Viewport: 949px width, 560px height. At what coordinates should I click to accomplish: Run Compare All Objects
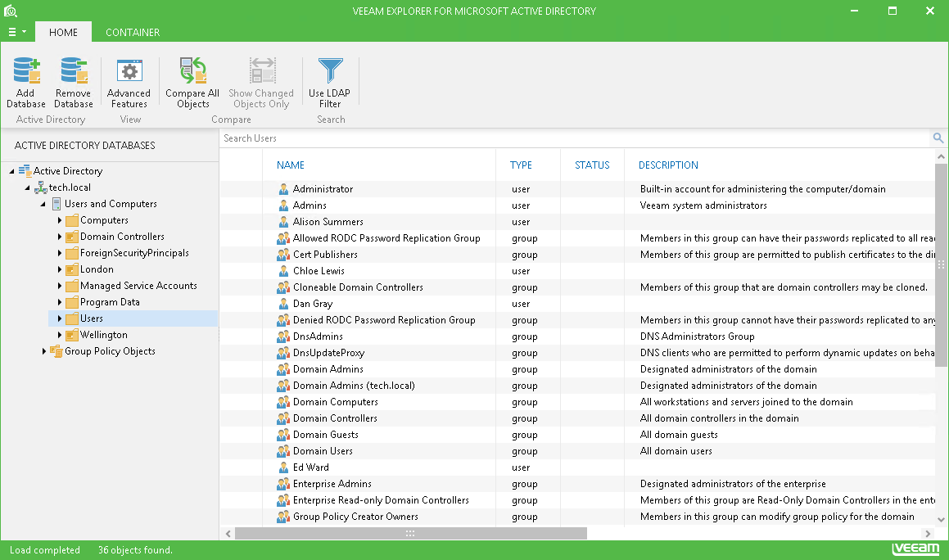(192, 83)
